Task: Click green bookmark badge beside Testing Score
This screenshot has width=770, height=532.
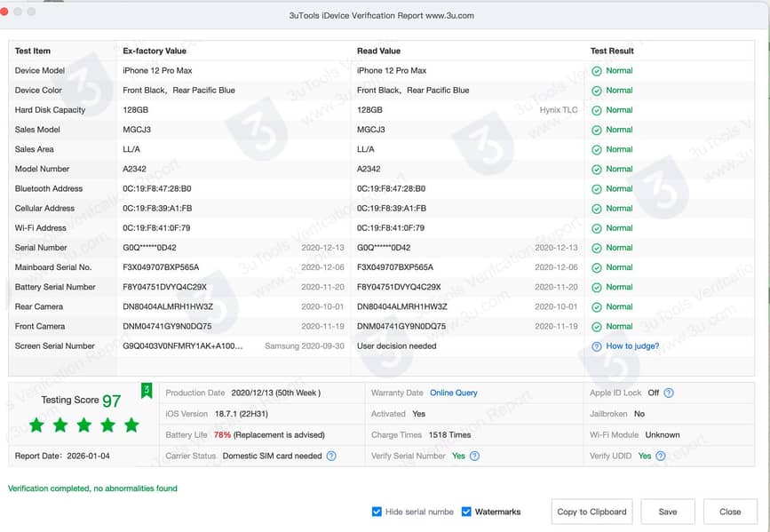Action: pyautogui.click(x=147, y=391)
